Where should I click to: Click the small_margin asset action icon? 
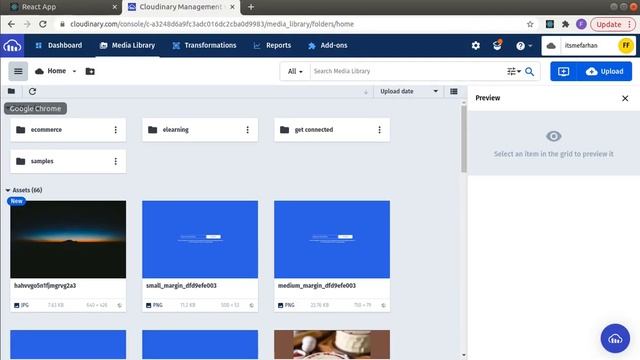[x=251, y=305]
